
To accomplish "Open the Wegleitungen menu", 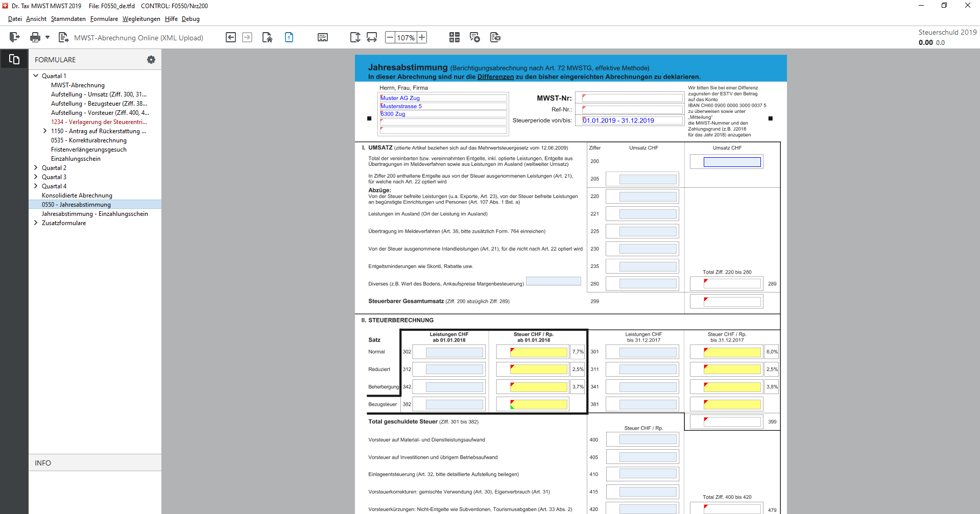I will click(x=141, y=19).
